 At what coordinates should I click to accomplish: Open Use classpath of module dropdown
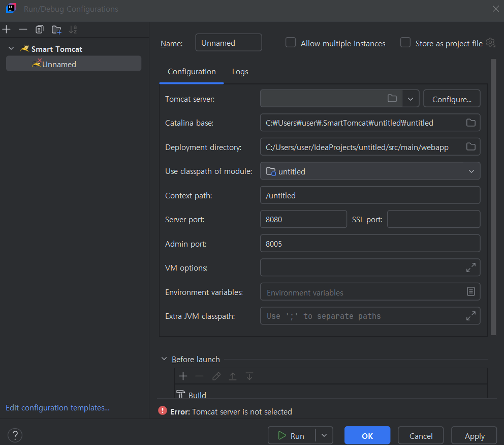[370, 171]
